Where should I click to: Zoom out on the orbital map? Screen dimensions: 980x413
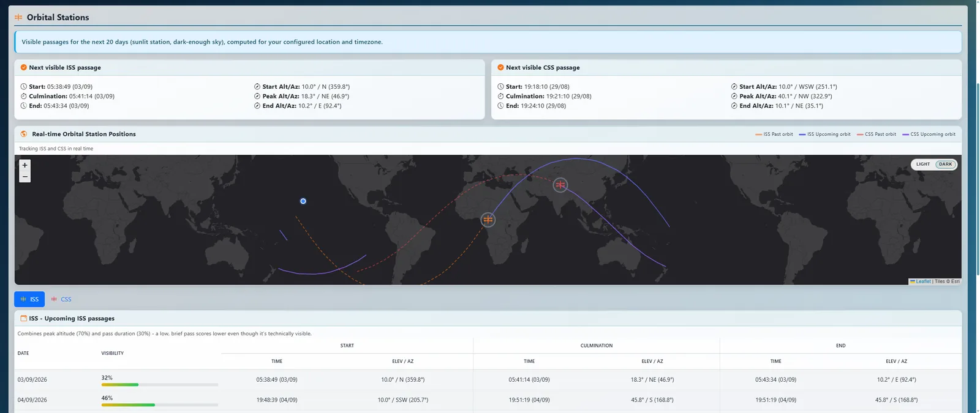tap(25, 177)
